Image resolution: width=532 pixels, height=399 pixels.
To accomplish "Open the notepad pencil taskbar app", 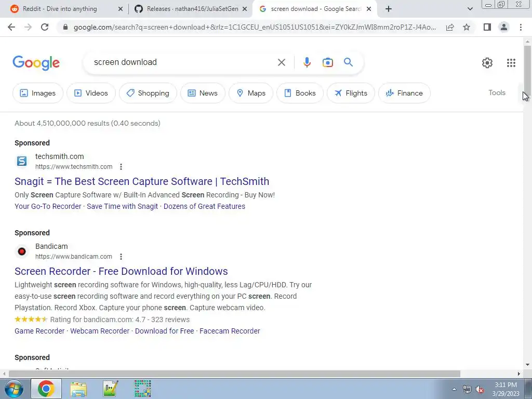I will coord(111,389).
